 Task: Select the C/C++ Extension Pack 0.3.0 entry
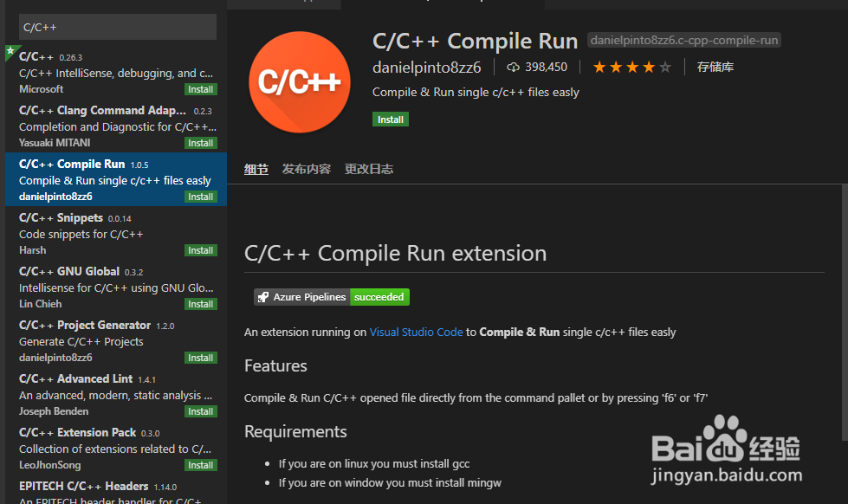(x=116, y=448)
